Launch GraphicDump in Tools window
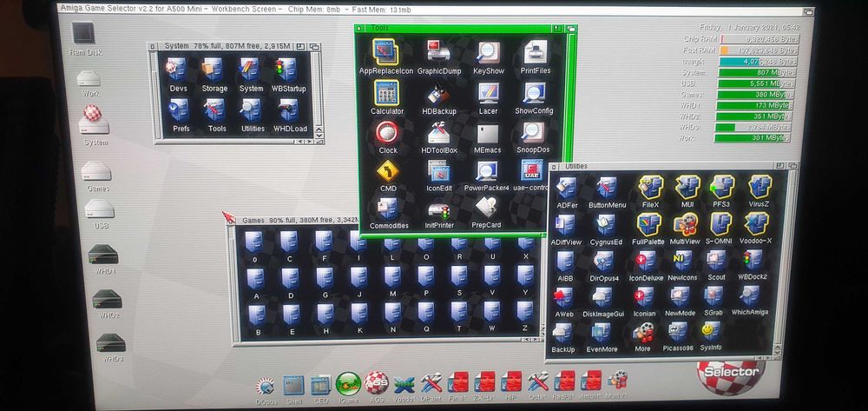The width and height of the screenshot is (868, 411). (438, 52)
